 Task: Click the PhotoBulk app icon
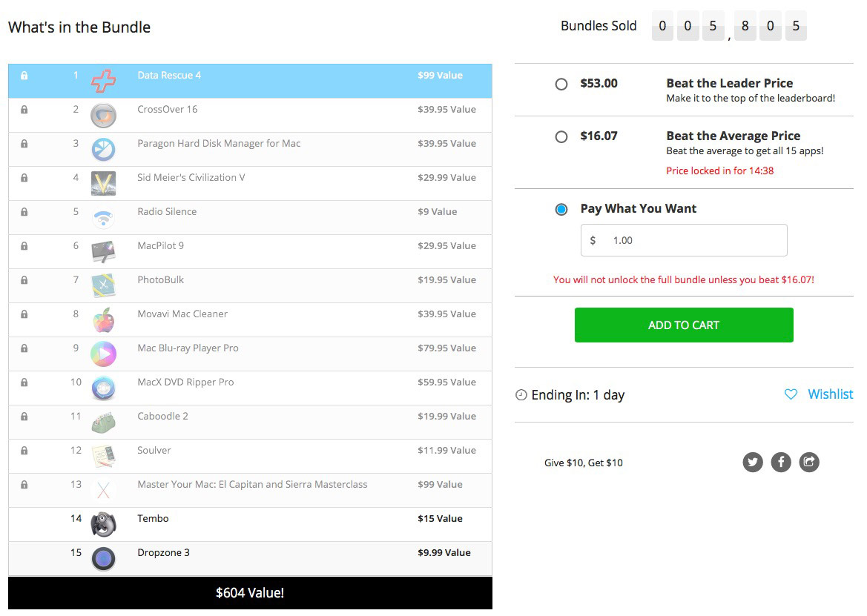[x=103, y=286]
